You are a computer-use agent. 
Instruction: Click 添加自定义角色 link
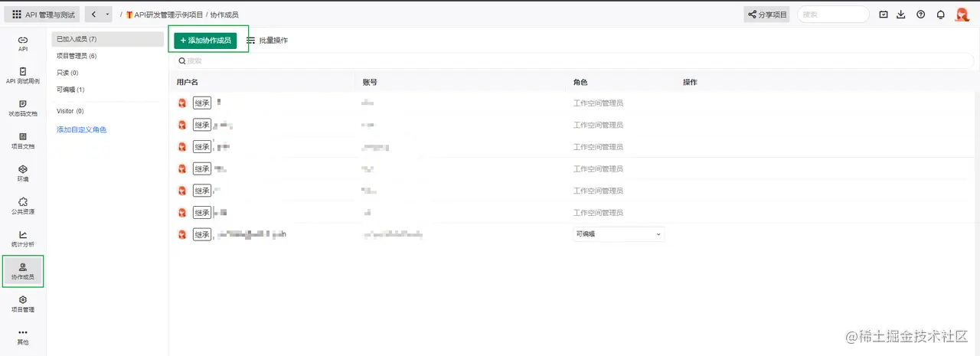[x=81, y=129]
